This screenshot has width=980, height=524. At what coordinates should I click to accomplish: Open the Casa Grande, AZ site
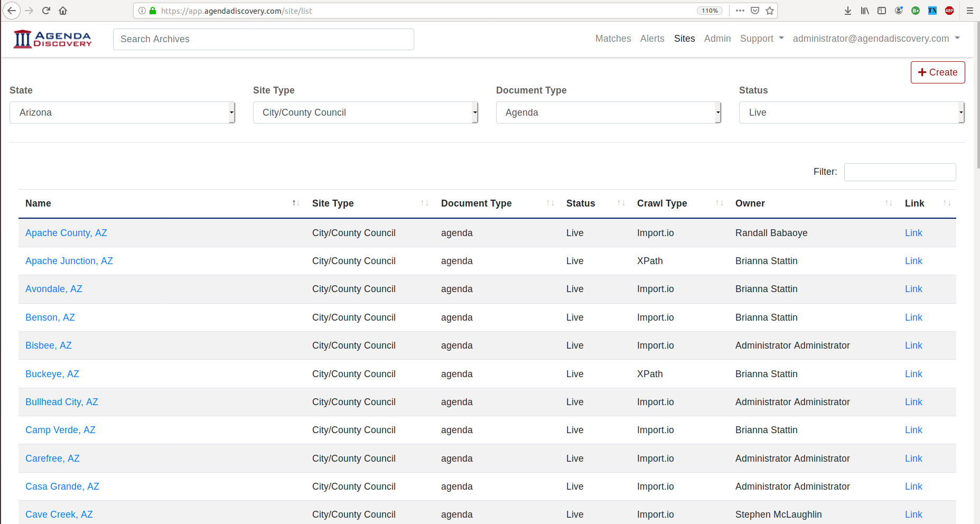[62, 486]
